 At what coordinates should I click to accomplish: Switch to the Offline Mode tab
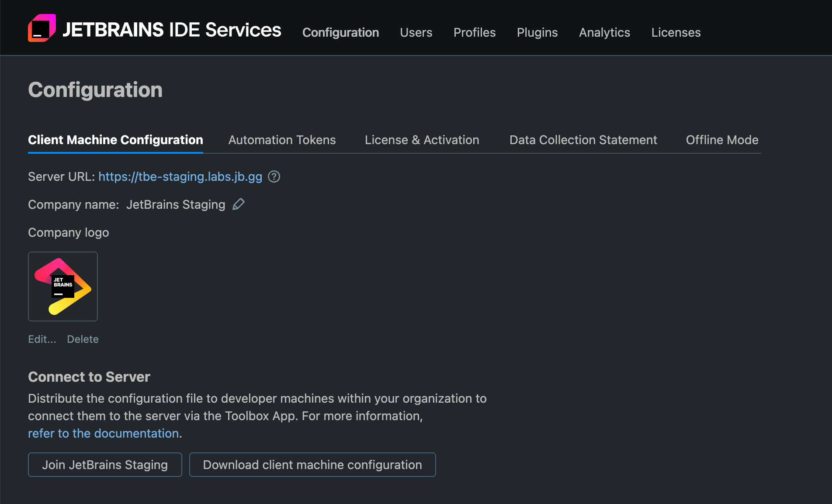click(721, 140)
